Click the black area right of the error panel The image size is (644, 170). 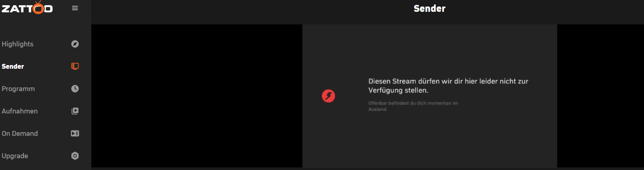[x=600, y=96]
